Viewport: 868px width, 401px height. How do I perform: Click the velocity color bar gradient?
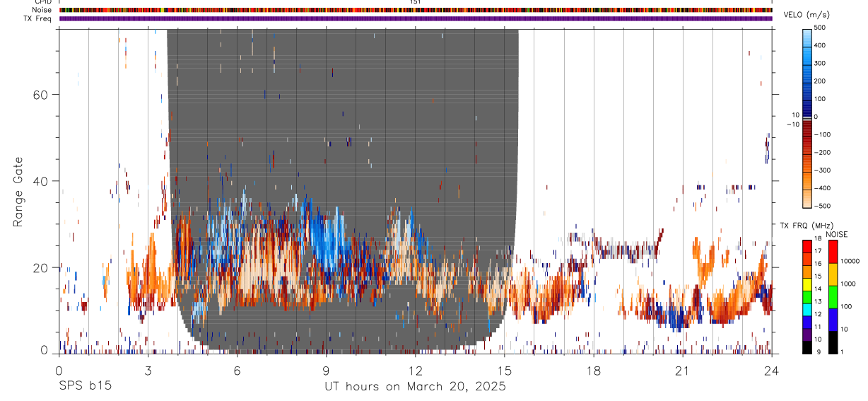tap(807, 117)
